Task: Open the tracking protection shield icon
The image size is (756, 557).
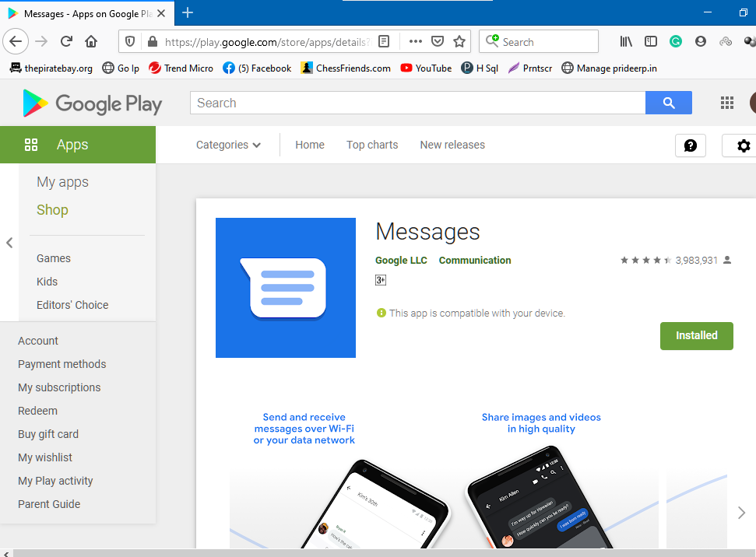Action: 130,41
